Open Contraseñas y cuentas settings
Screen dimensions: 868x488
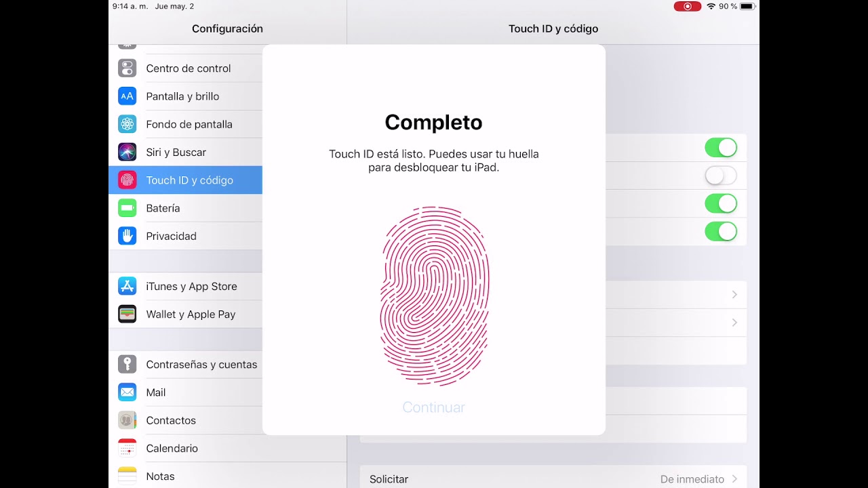(x=185, y=364)
